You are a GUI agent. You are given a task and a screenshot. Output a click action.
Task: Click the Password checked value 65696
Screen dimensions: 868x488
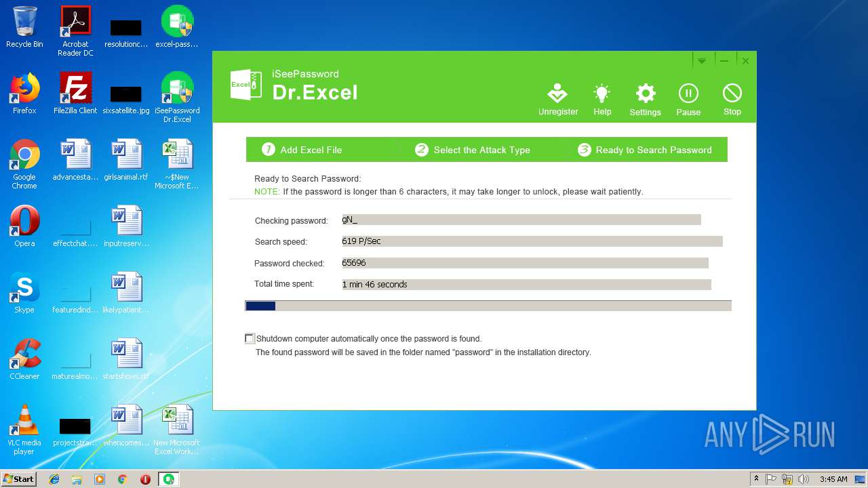coord(525,263)
